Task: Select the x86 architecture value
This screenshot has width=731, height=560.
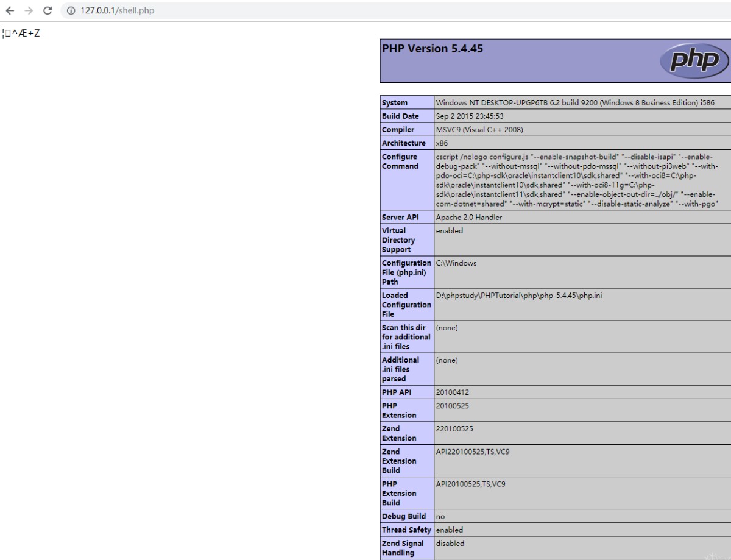Action: click(442, 143)
